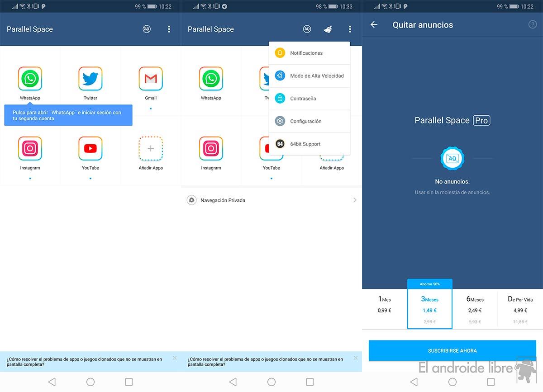Select Notificaciones menu entry
The height and width of the screenshot is (392, 543).
[310, 53]
